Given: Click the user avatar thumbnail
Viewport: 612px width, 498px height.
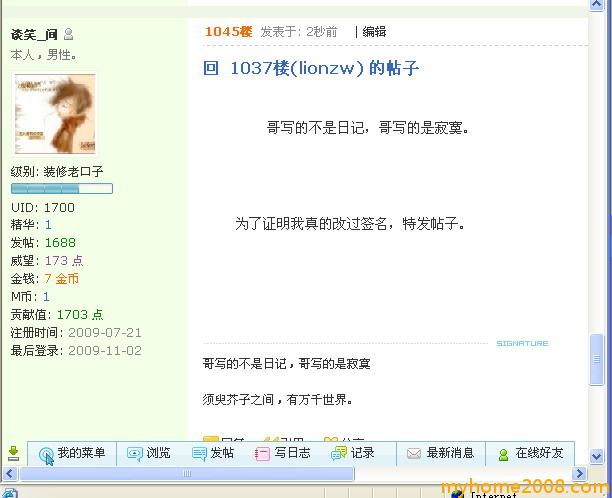Looking at the screenshot, I should [55, 114].
